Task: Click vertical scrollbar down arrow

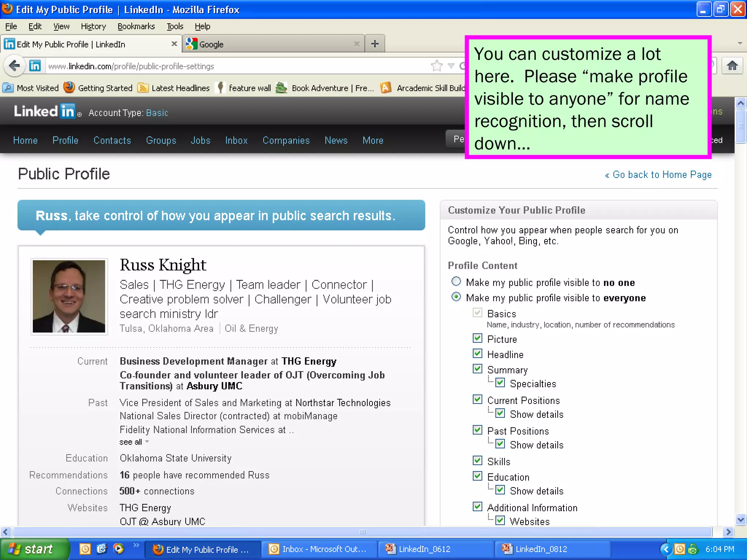Action: tap(740, 520)
